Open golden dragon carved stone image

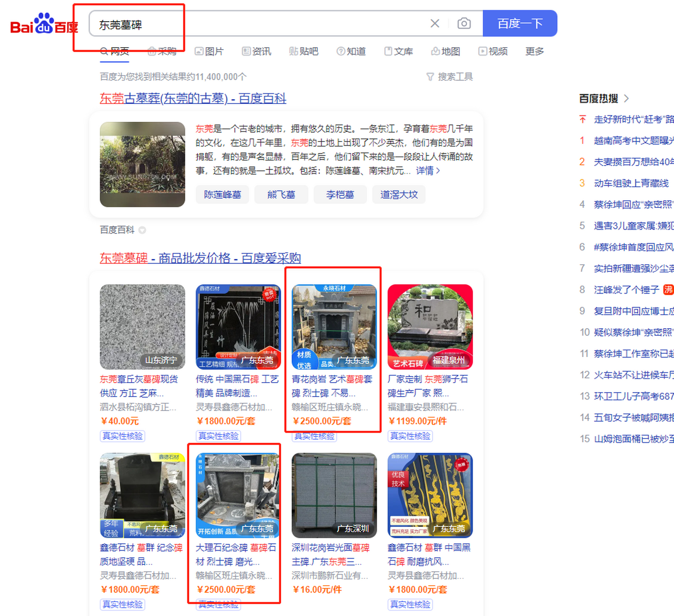coord(430,495)
